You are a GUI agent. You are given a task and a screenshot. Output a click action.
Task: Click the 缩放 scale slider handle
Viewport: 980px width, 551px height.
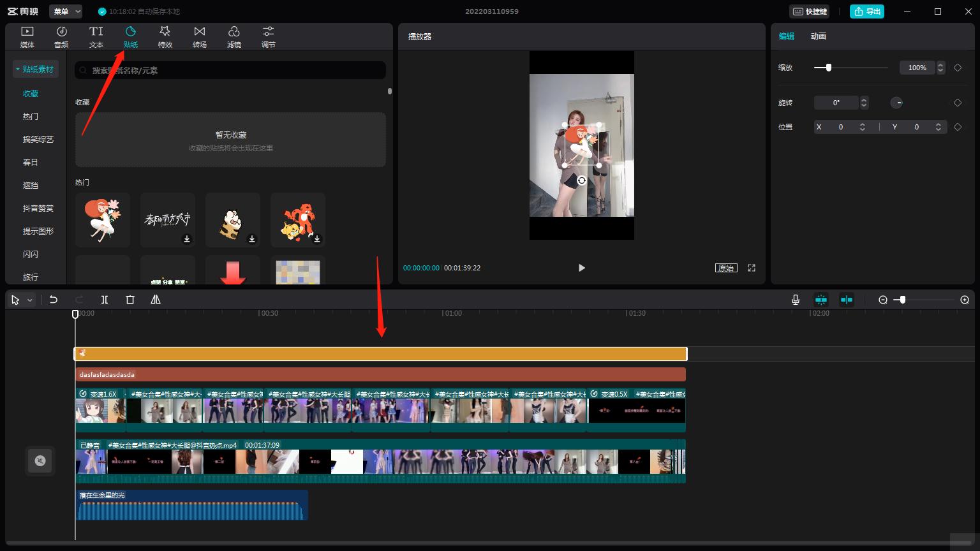coord(828,68)
